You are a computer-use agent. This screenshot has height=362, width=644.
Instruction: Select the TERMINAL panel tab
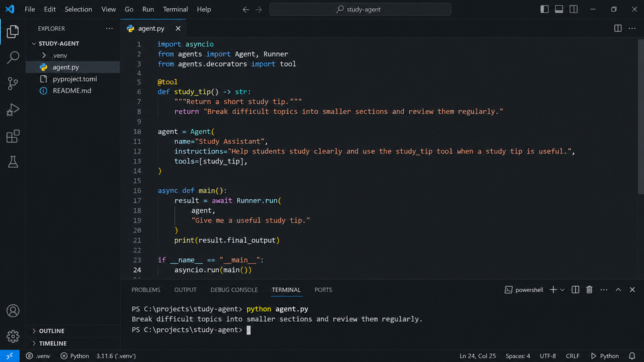(286, 290)
